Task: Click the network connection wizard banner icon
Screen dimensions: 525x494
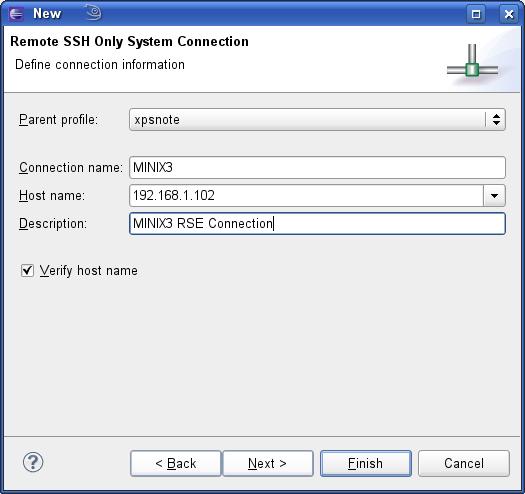Action: (x=472, y=62)
